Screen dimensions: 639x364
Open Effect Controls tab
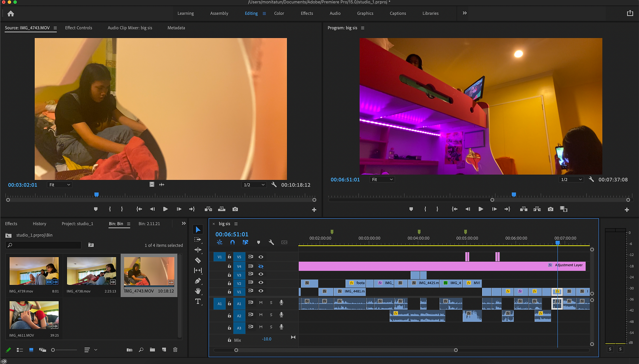tap(79, 28)
